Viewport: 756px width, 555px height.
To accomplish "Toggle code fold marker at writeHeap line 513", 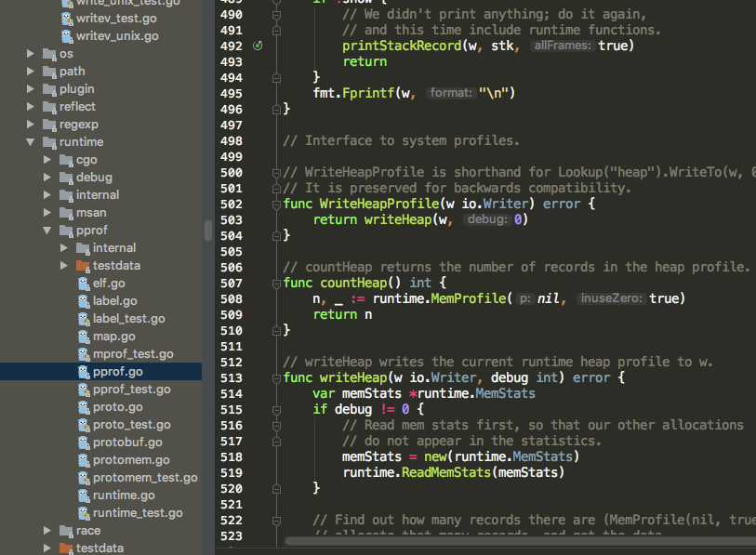I will pos(276,378).
